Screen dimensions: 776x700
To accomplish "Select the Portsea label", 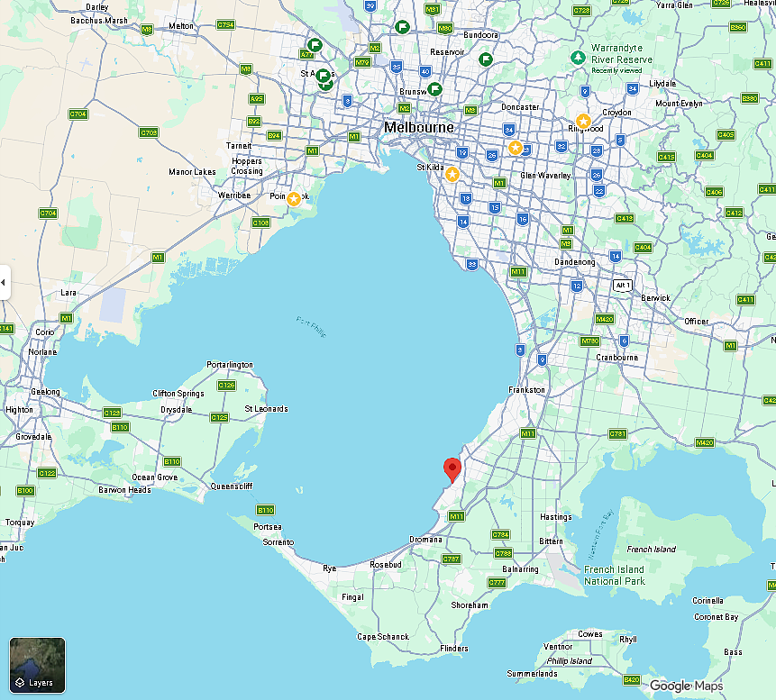I will 268,527.
